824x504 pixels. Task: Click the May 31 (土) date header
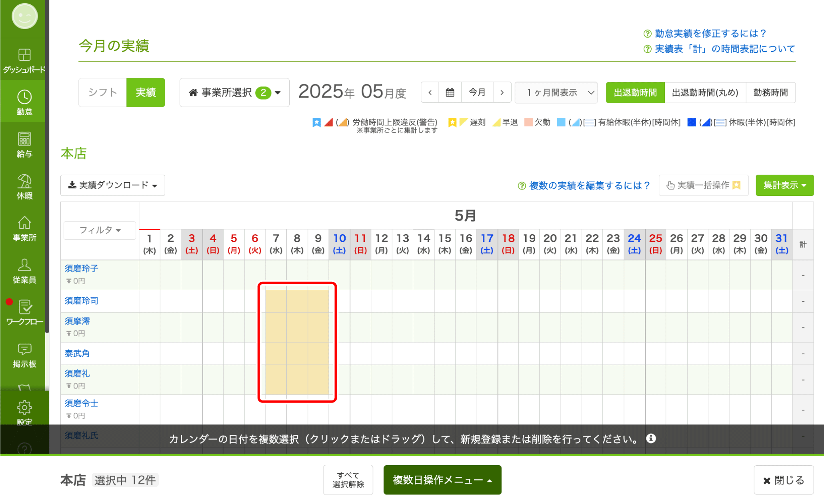782,245
